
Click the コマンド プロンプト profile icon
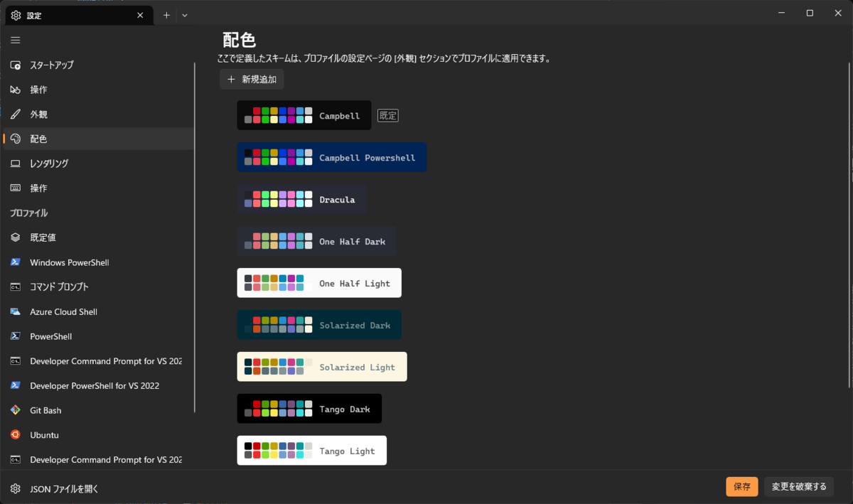click(x=16, y=287)
